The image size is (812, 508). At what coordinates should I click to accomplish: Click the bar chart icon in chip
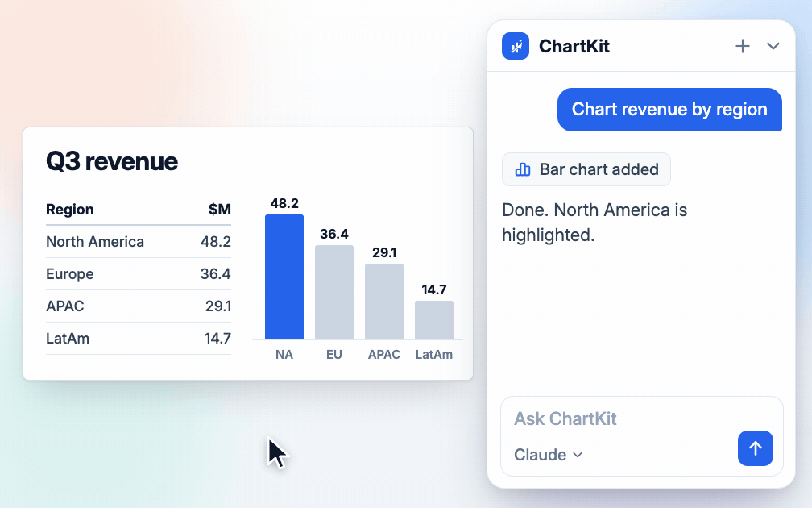[x=523, y=169]
